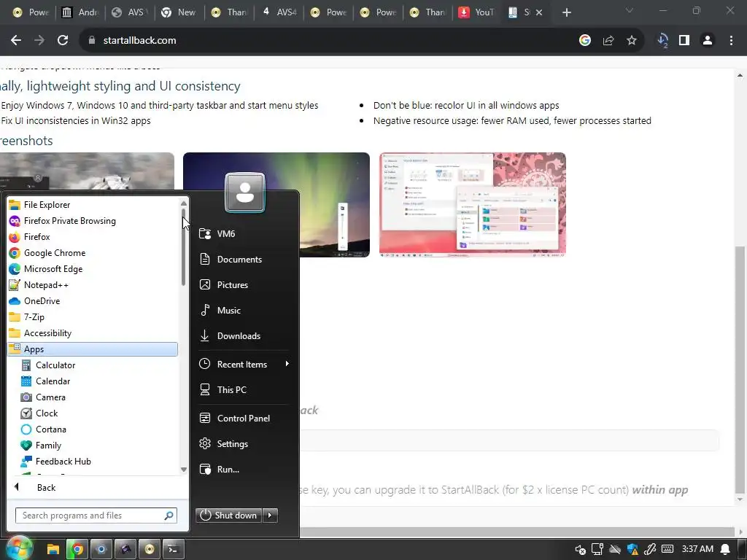
Task: Open This PC
Action: [x=243, y=390]
